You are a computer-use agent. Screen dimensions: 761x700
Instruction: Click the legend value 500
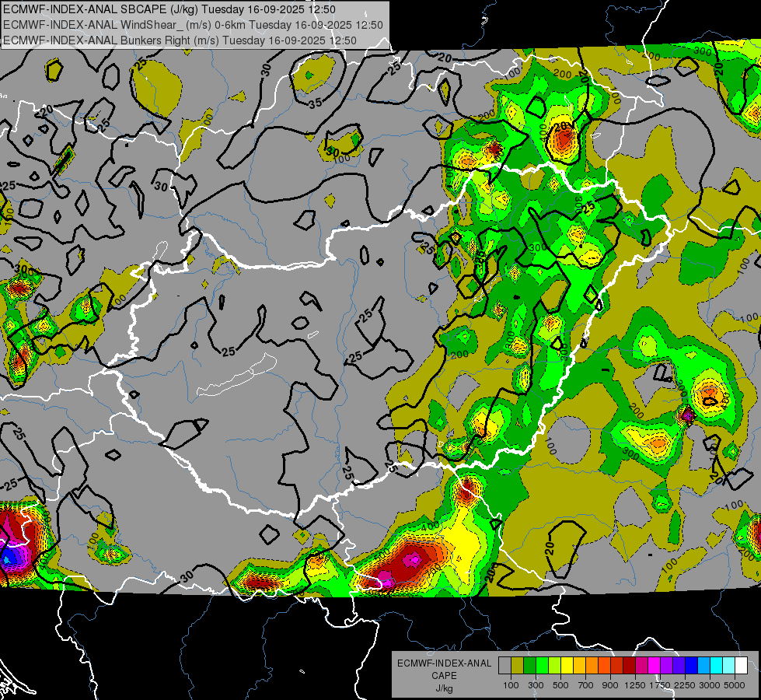(x=560, y=685)
